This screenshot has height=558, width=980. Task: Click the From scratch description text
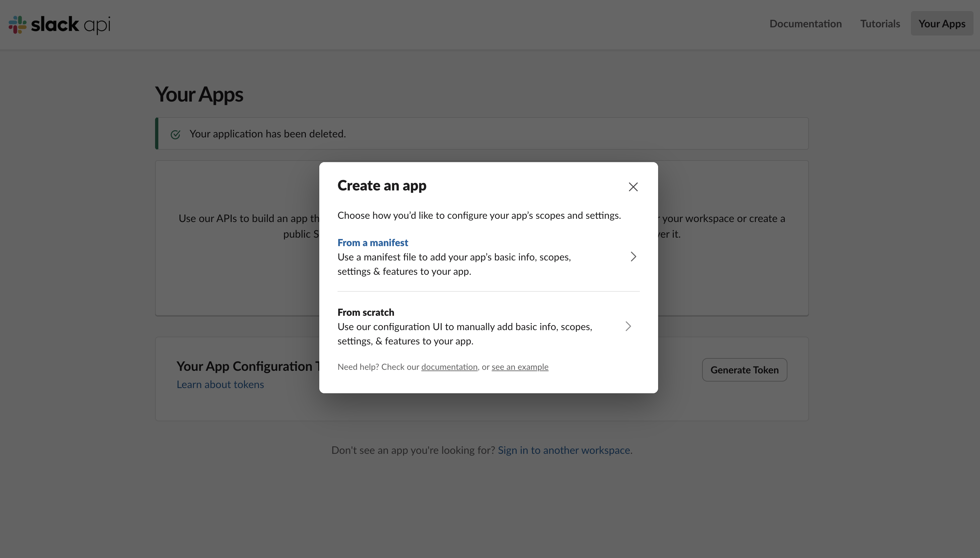point(464,334)
